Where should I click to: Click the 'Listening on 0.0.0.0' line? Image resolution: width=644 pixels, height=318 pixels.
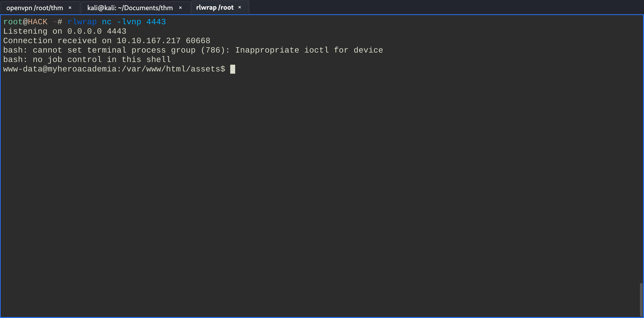[65, 31]
